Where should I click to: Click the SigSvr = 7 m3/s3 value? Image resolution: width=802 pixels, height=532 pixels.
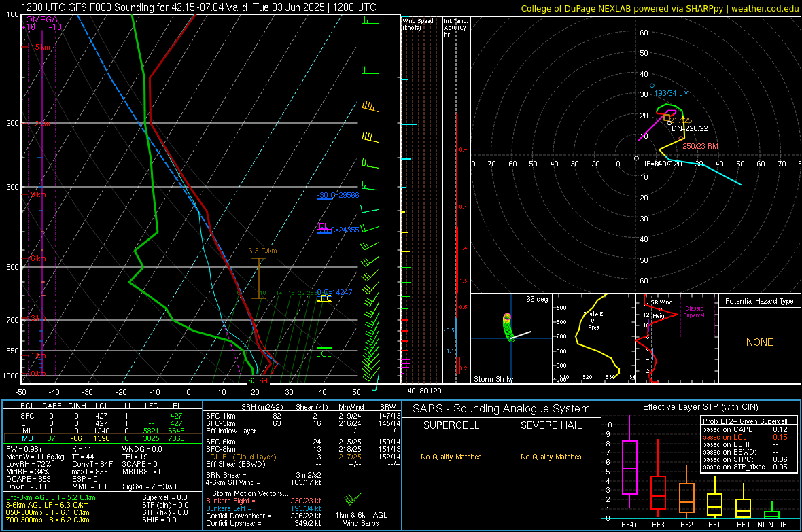click(150, 487)
